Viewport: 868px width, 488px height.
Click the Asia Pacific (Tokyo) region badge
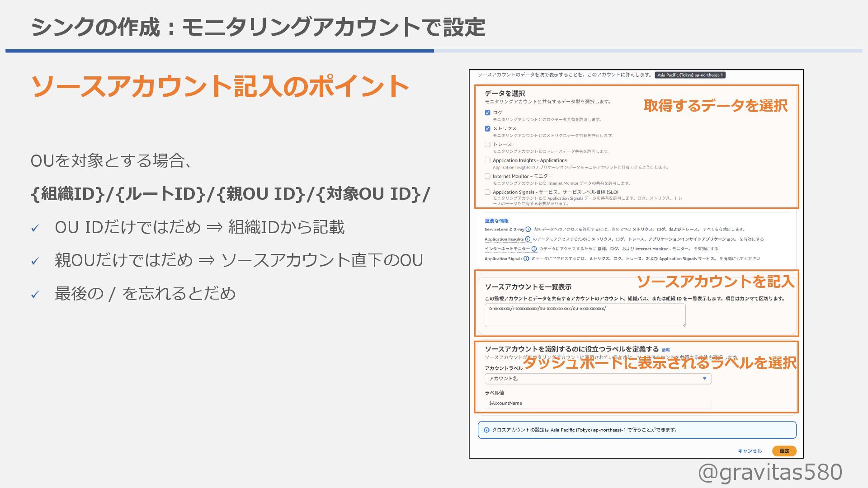(x=690, y=75)
